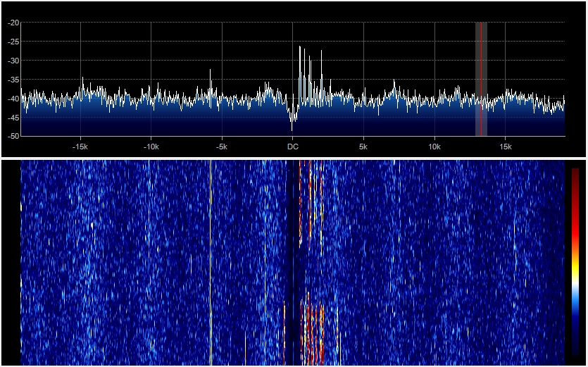Click the dark DC band in the waterfall
The width and height of the screenshot is (588, 367).
tap(290, 261)
